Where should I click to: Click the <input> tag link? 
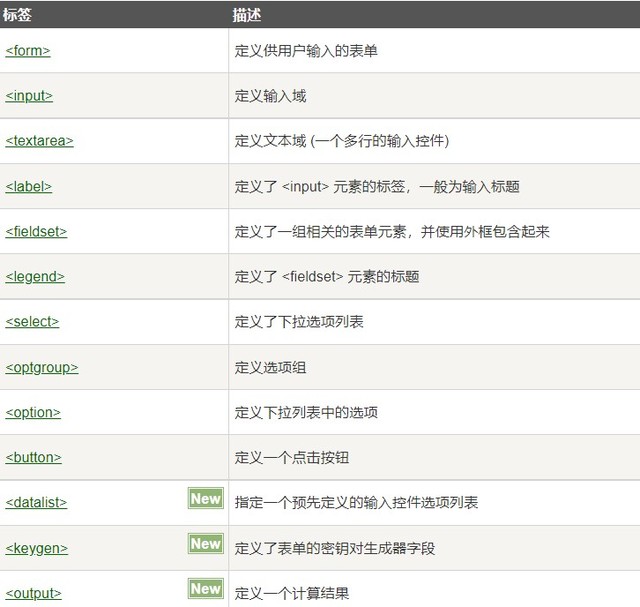[x=29, y=96]
